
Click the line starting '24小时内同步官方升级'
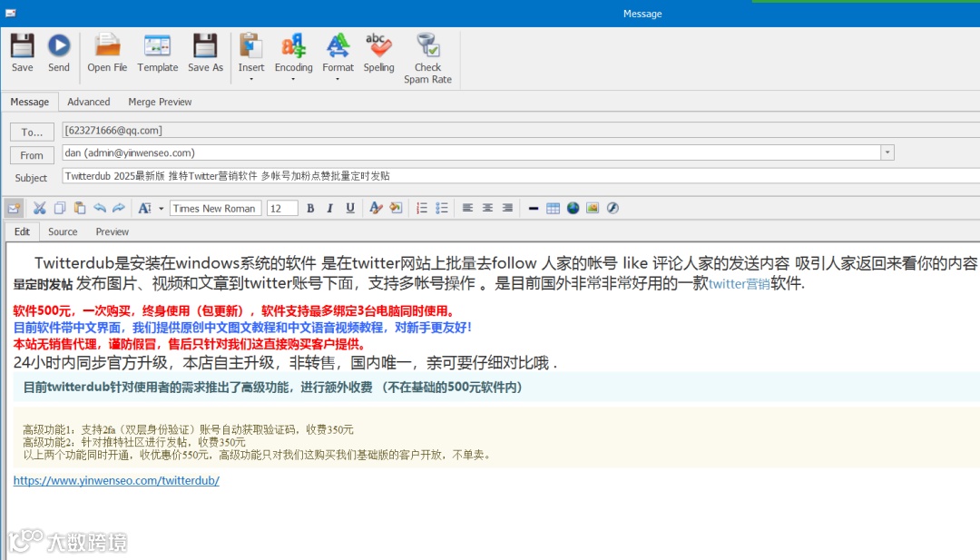[285, 362]
